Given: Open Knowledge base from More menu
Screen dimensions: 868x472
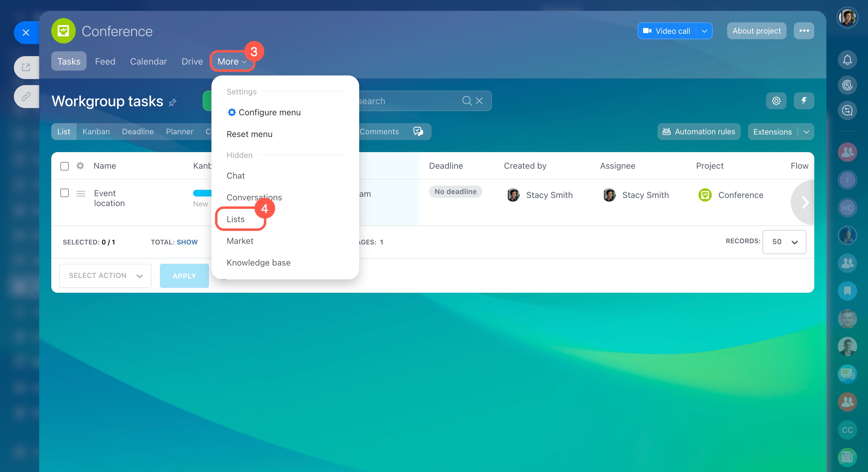Looking at the screenshot, I should 258,263.
